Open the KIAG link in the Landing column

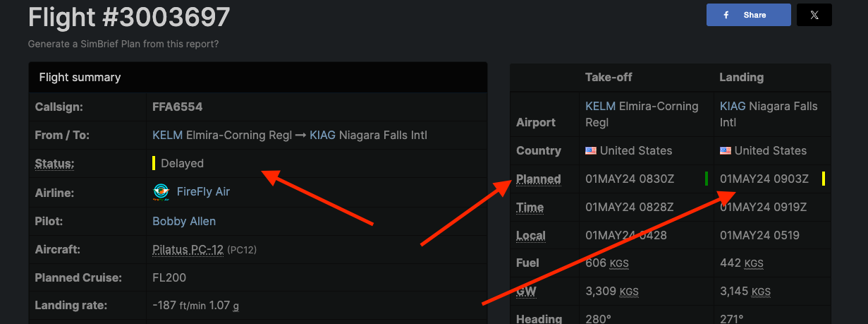[733, 107]
